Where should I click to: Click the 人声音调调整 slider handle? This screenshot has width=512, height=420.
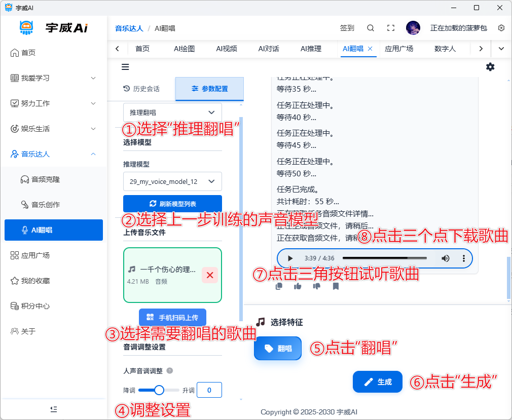click(159, 390)
